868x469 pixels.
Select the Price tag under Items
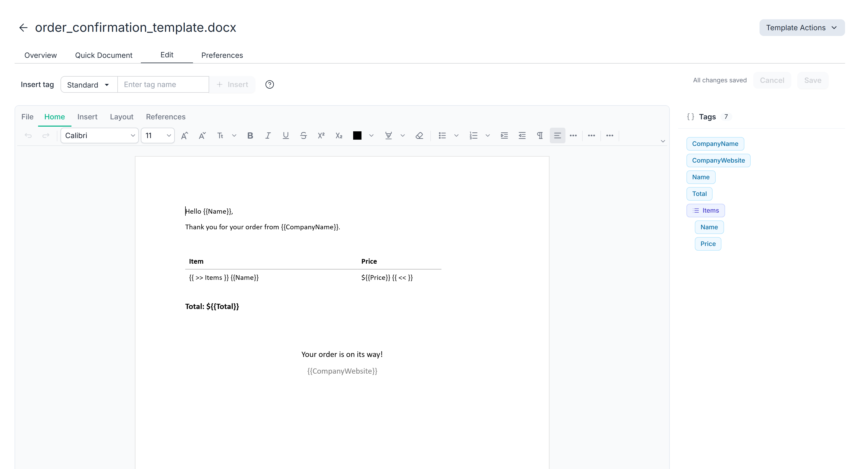708,244
